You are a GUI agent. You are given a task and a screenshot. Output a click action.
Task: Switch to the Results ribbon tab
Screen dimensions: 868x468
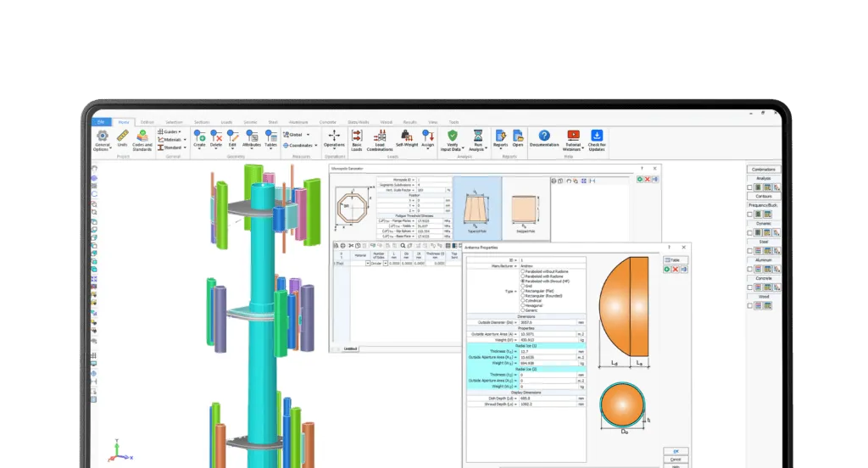pyautogui.click(x=410, y=122)
